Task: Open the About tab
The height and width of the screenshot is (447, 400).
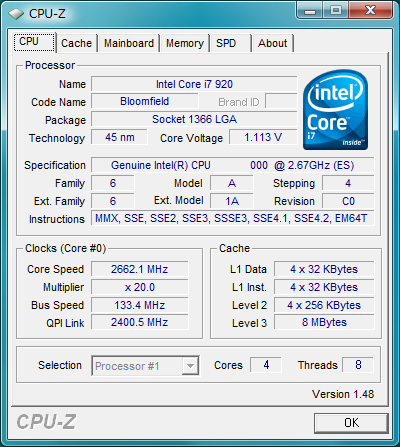Action: 272,43
